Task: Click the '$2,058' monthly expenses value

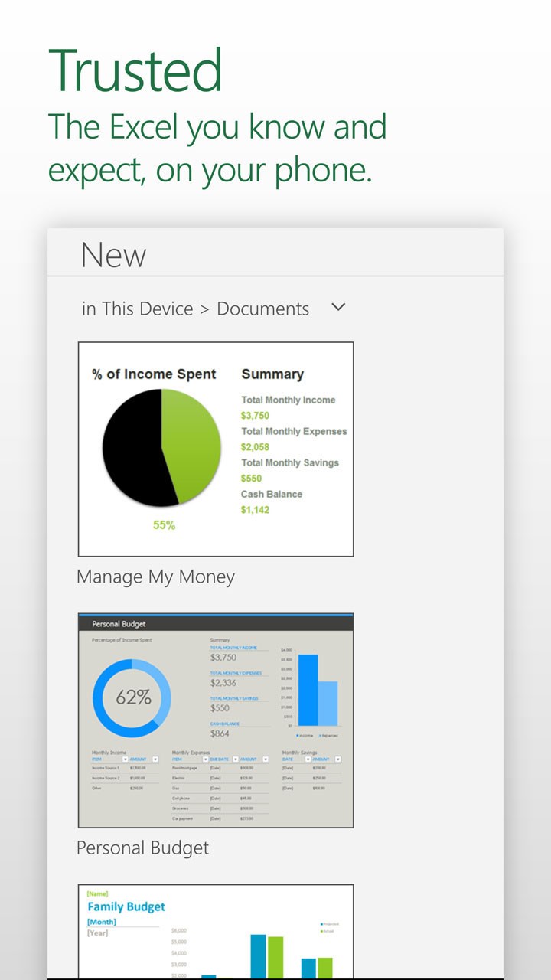Action: click(255, 447)
